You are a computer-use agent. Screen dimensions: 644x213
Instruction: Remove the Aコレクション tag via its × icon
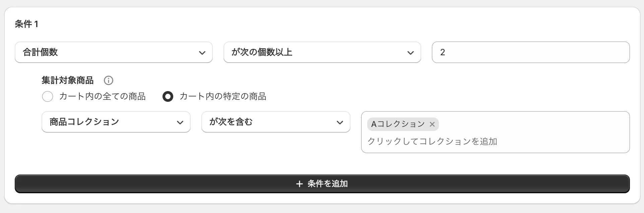click(x=432, y=124)
